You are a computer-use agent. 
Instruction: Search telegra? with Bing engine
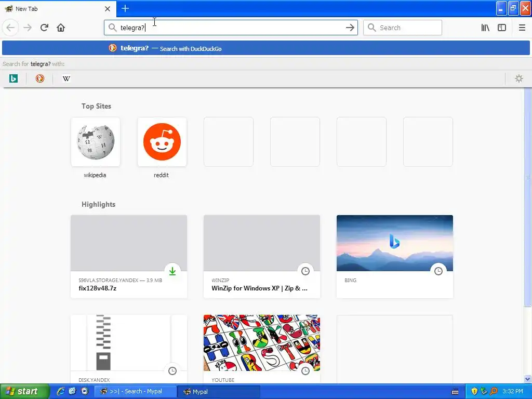[13, 79]
